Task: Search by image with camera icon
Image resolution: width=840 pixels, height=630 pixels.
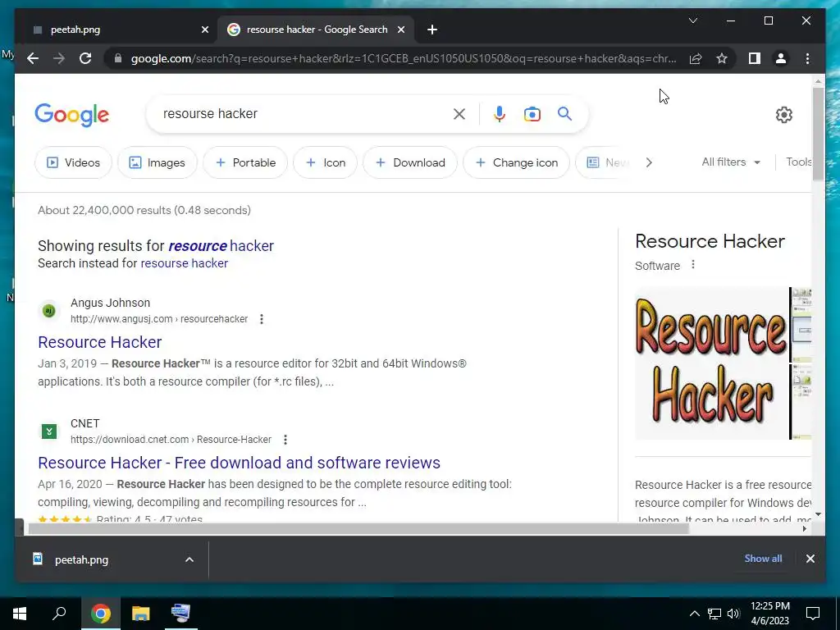Action: coord(532,114)
